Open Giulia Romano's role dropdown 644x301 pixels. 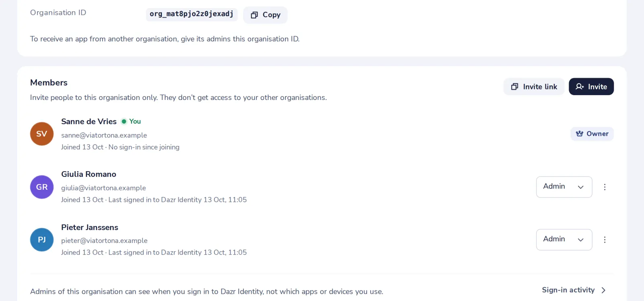(564, 187)
